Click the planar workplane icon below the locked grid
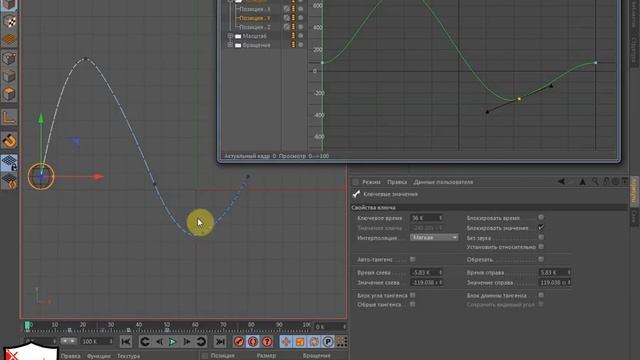The height and width of the screenshot is (360, 640). (x=9, y=180)
